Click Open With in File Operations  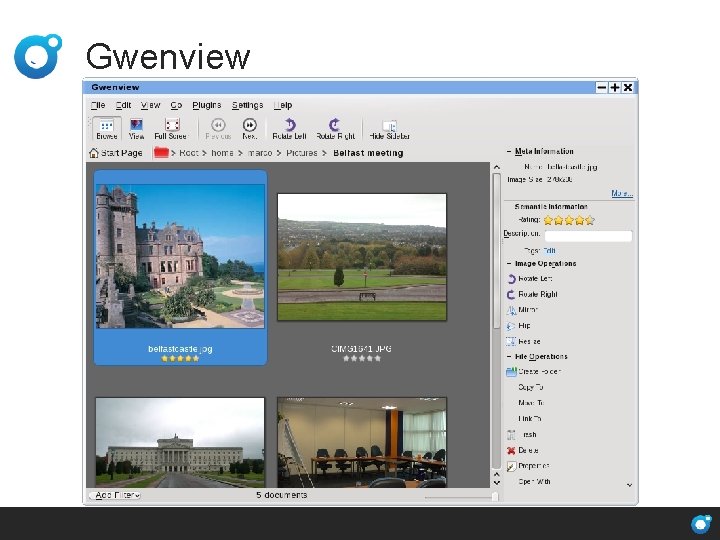point(534,482)
